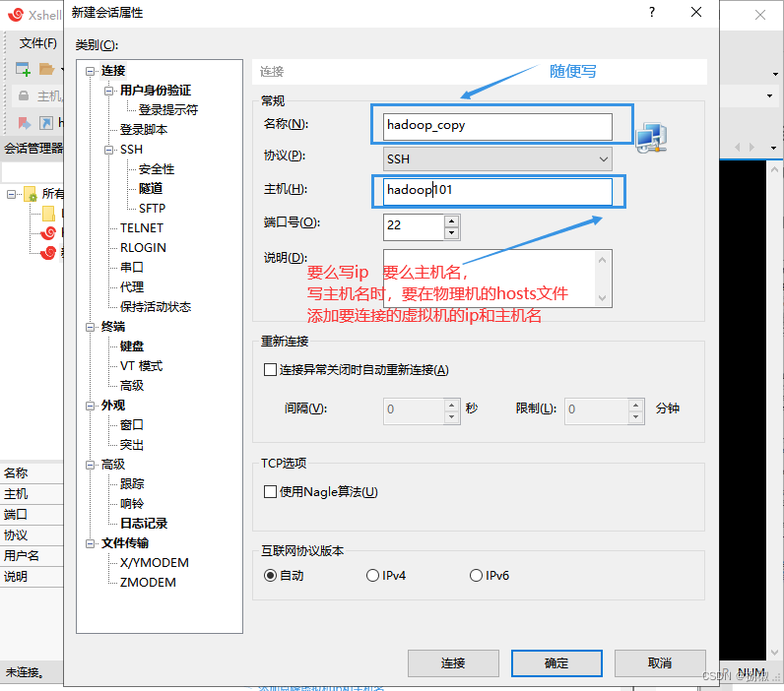Collapse the 所有 sessions node in manager

pos(11,194)
